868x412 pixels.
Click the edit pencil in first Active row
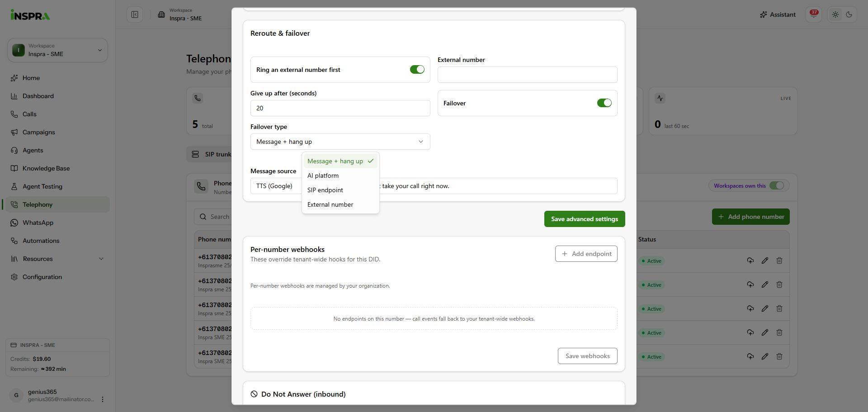tap(765, 260)
